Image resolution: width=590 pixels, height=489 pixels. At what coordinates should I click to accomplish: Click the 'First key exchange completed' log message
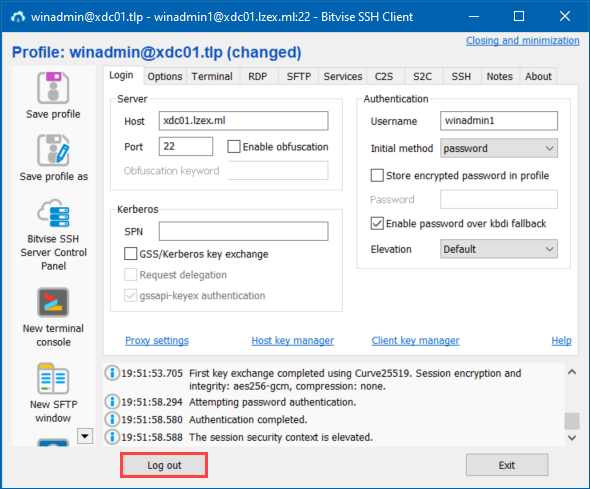tap(355, 380)
